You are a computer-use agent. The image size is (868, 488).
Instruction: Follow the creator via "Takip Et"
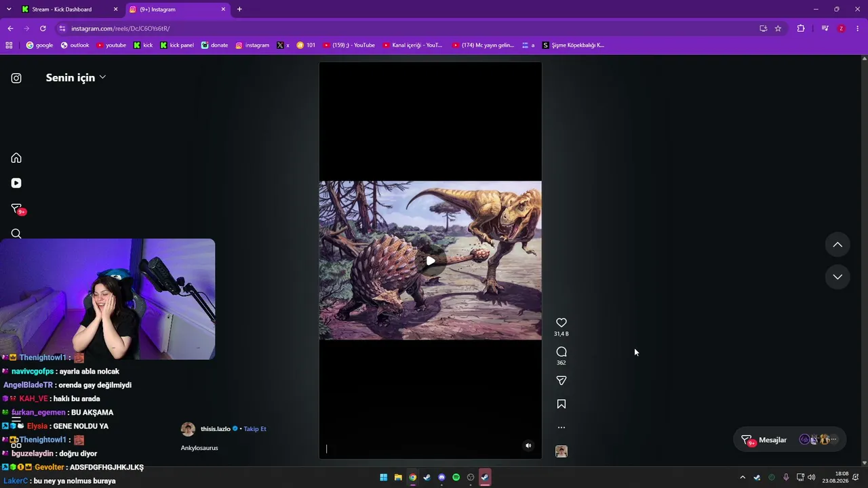coord(255,429)
